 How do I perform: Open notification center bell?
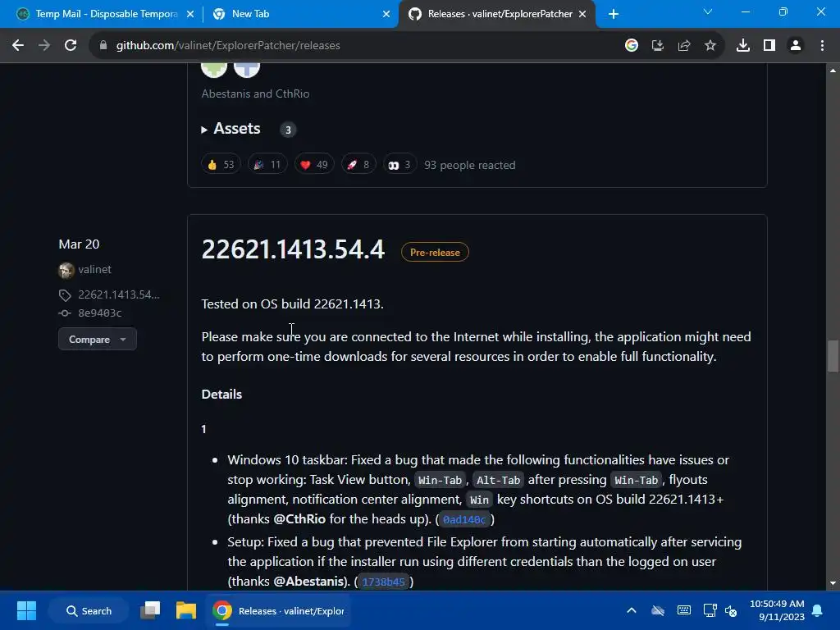pos(818,610)
